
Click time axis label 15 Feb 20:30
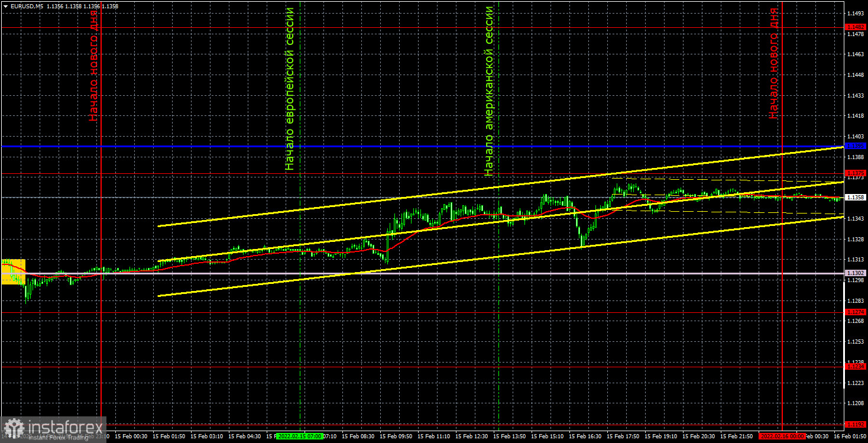(699, 436)
